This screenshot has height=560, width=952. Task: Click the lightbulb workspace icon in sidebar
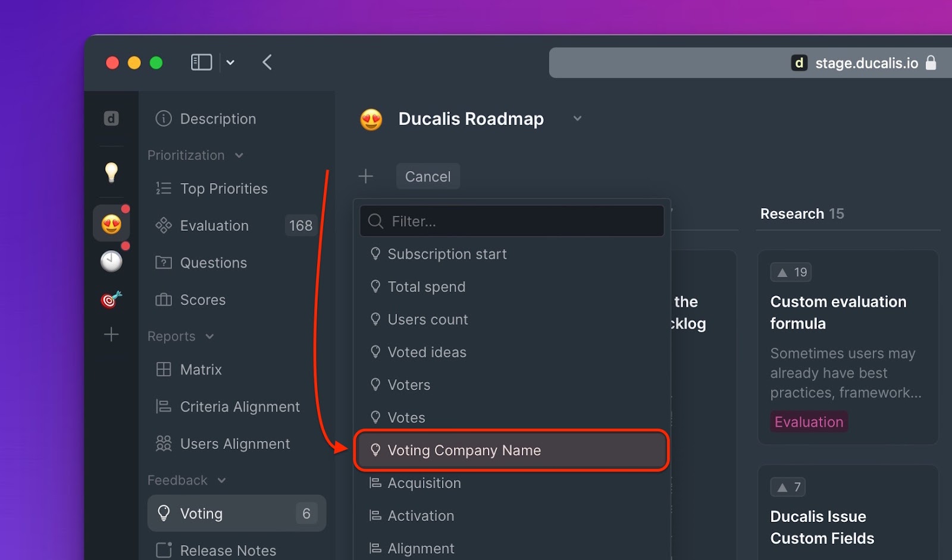tap(111, 172)
